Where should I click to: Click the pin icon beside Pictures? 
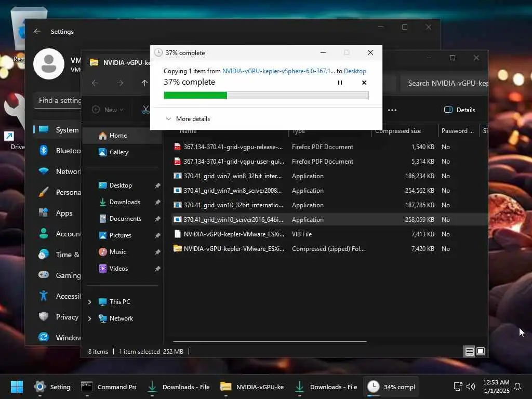pos(157,235)
